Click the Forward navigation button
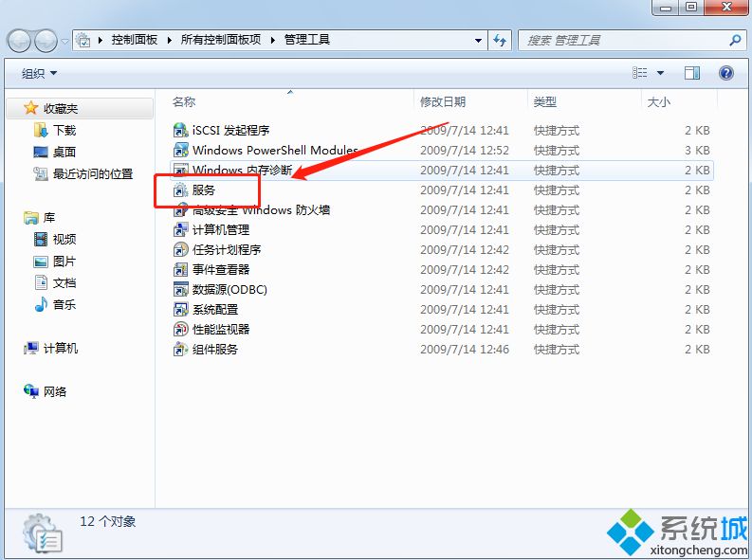 46,41
